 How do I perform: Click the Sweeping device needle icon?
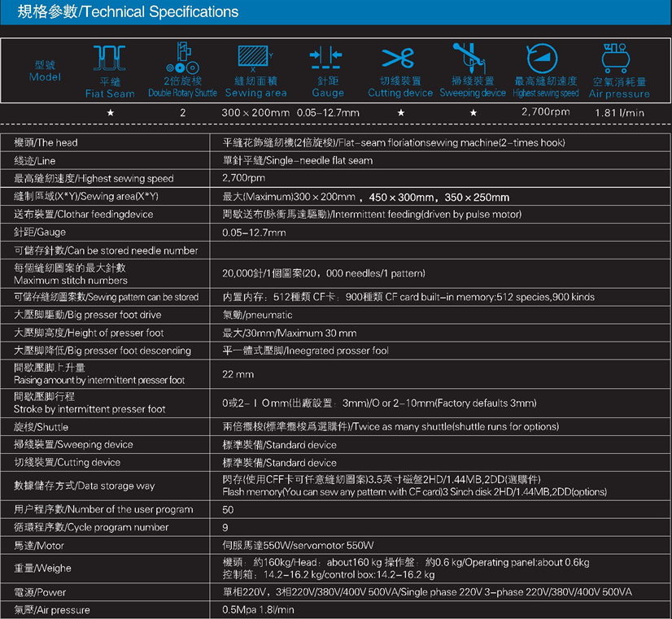469,58
